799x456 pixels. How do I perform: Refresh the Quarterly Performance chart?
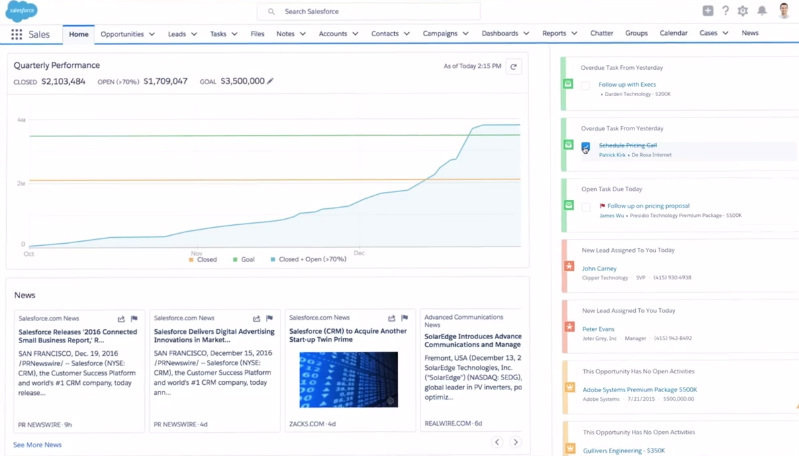click(x=514, y=67)
